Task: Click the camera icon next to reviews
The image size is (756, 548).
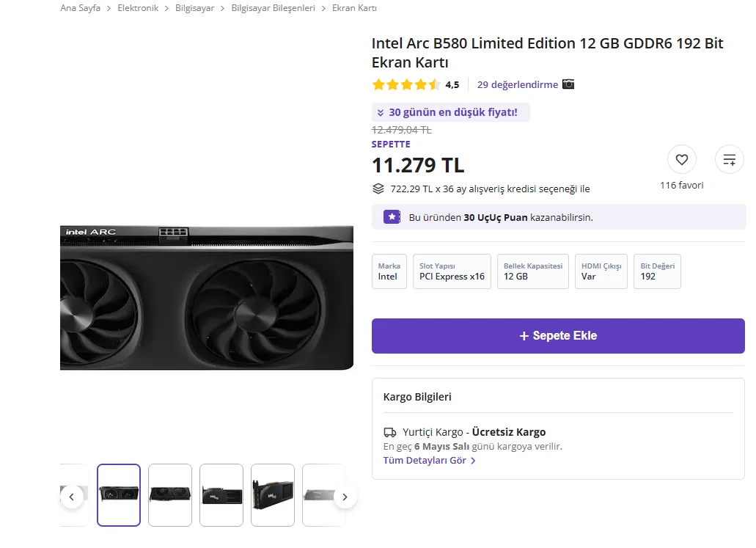Action: pyautogui.click(x=568, y=84)
